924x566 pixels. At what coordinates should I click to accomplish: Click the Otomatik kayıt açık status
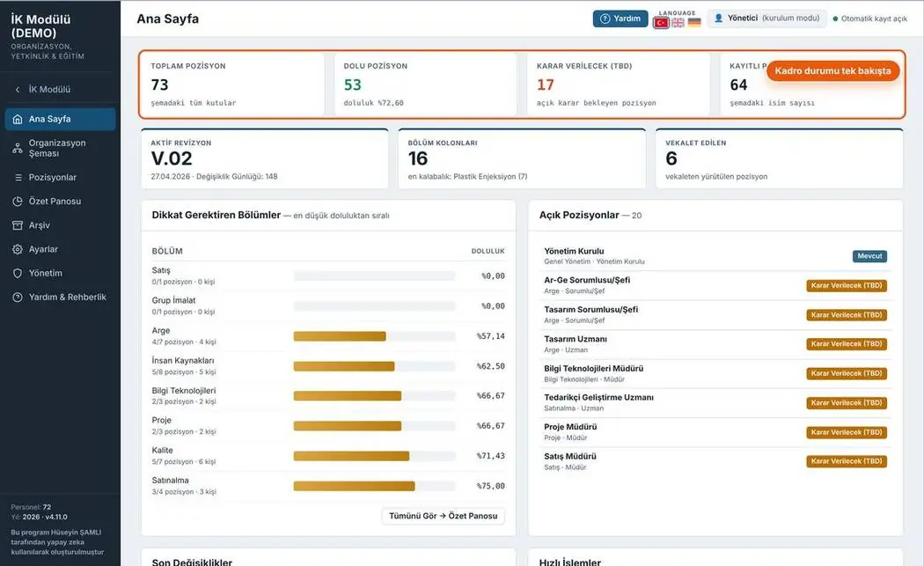pos(869,18)
